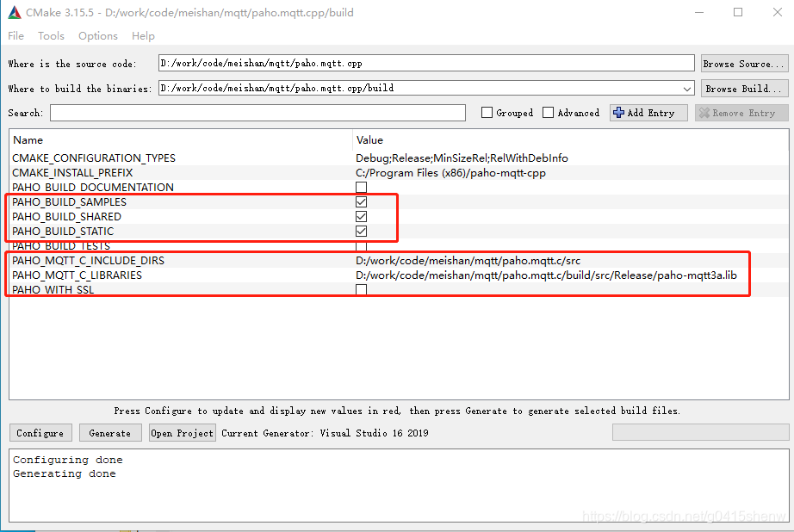Select the PAHO_BUILD_SHARED row name

(x=67, y=217)
